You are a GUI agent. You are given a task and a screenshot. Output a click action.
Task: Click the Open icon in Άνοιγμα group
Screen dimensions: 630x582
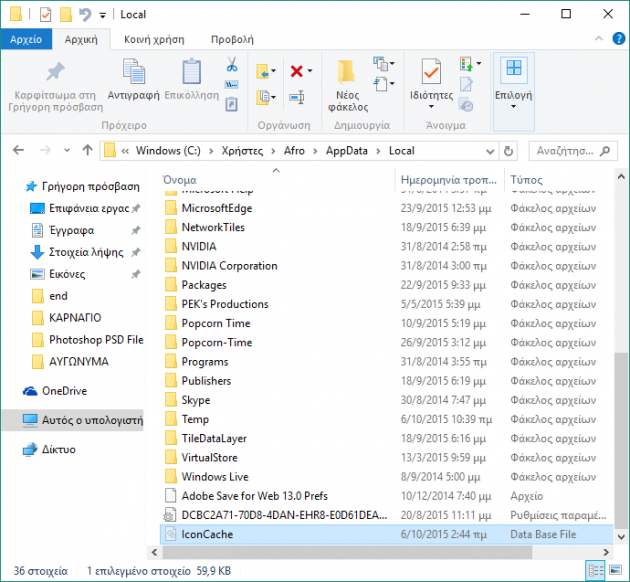point(466,63)
